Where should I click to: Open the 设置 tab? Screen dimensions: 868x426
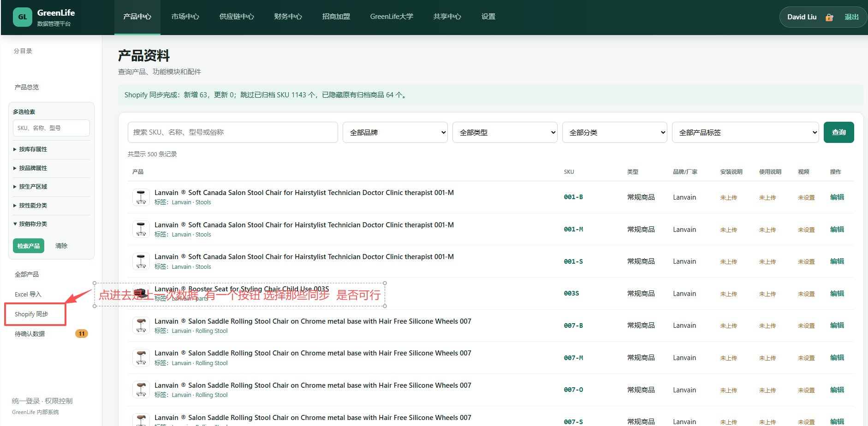[488, 17]
